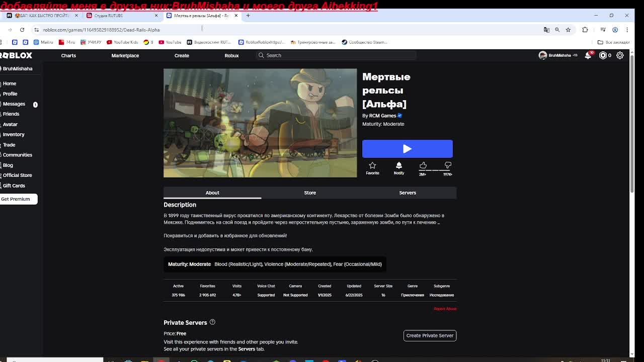Click the Dead Rails game thumbnail image
The image size is (644, 362).
260,123
